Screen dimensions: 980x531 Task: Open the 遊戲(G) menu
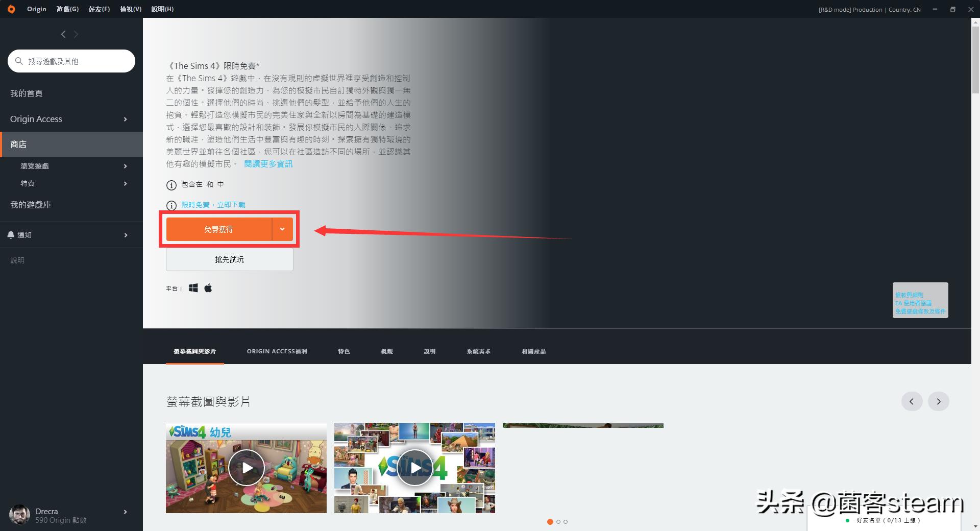click(67, 9)
